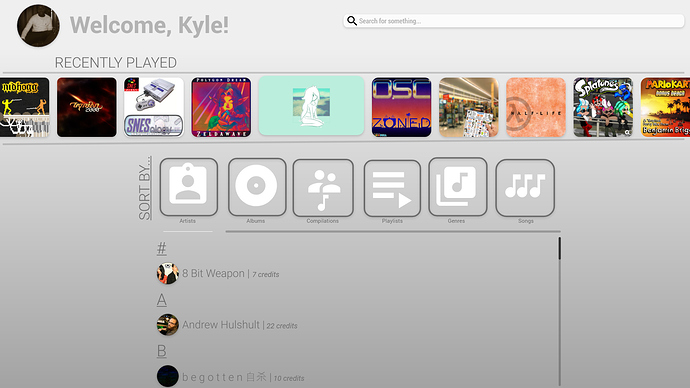Sort library by Albums disc icon
The height and width of the screenshot is (388, 690).
[x=257, y=187]
